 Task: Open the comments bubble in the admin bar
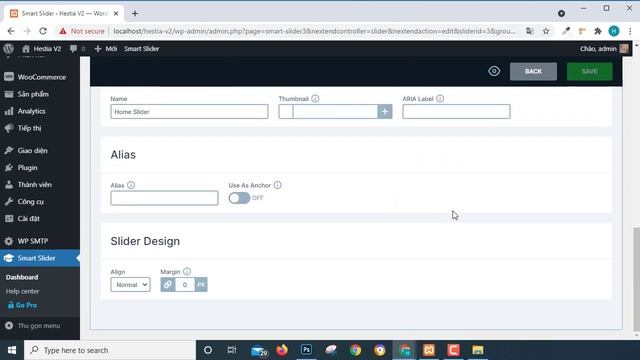(77, 49)
